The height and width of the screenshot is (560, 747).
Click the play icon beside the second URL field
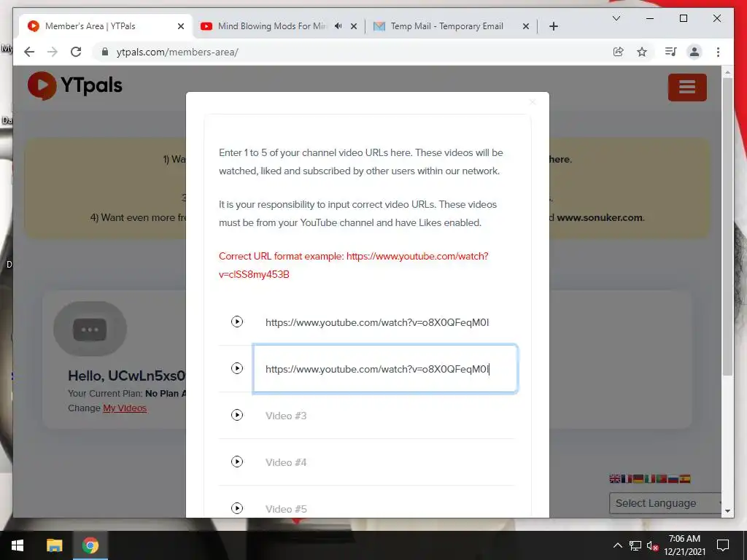point(237,368)
